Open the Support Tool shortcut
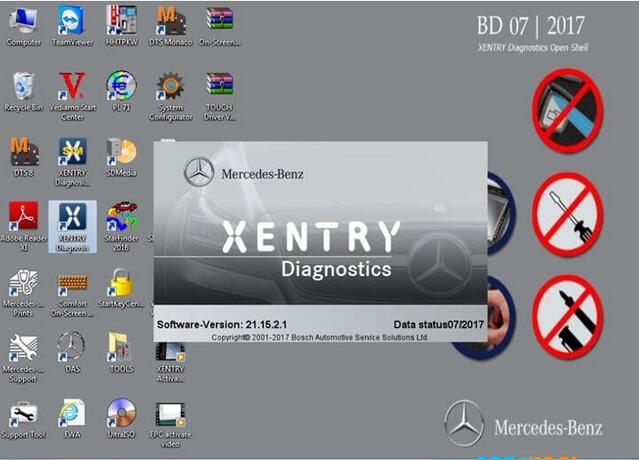 pos(23,414)
